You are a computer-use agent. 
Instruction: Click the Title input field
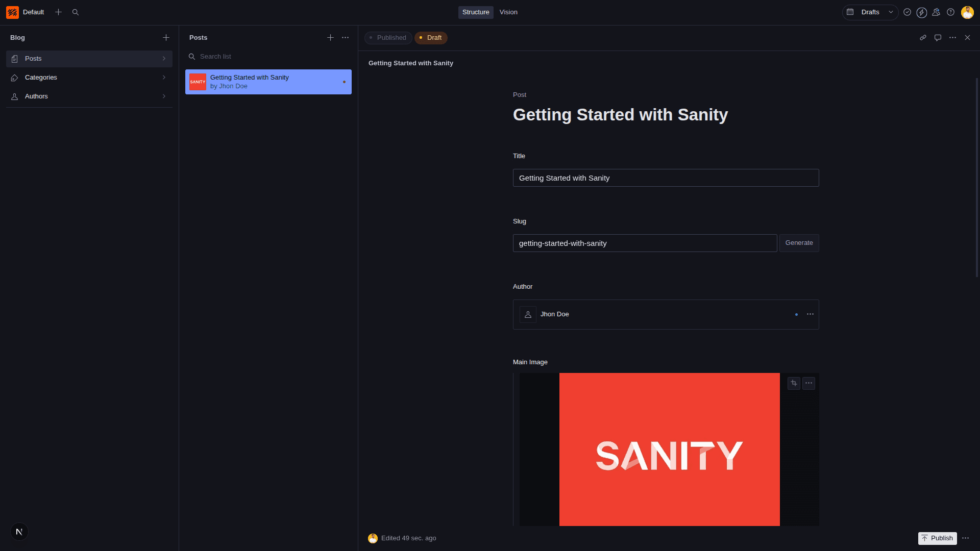[666, 178]
